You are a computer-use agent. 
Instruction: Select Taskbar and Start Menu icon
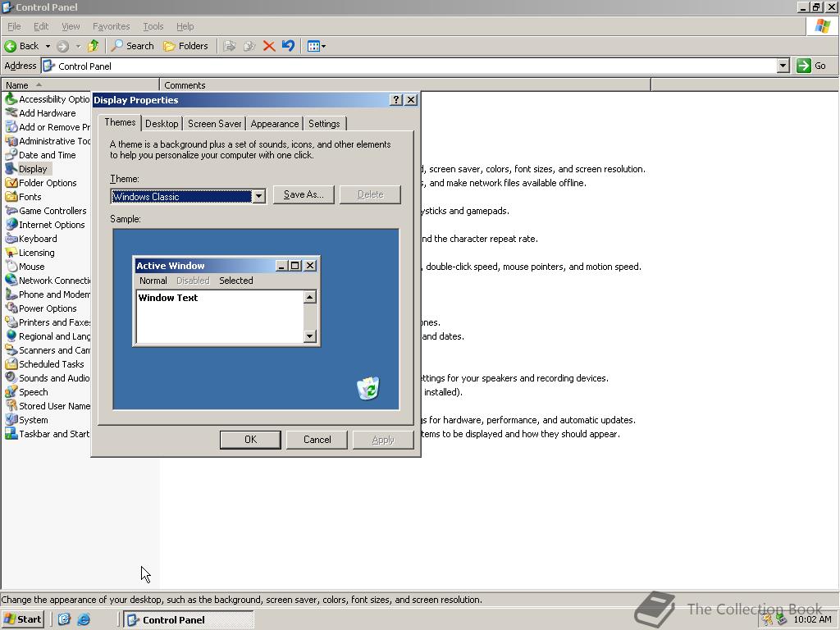11,433
